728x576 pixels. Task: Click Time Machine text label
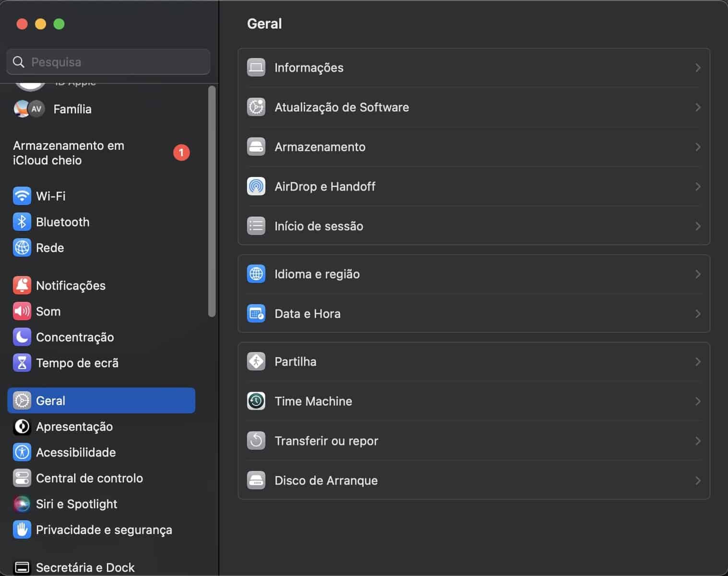[x=313, y=401]
